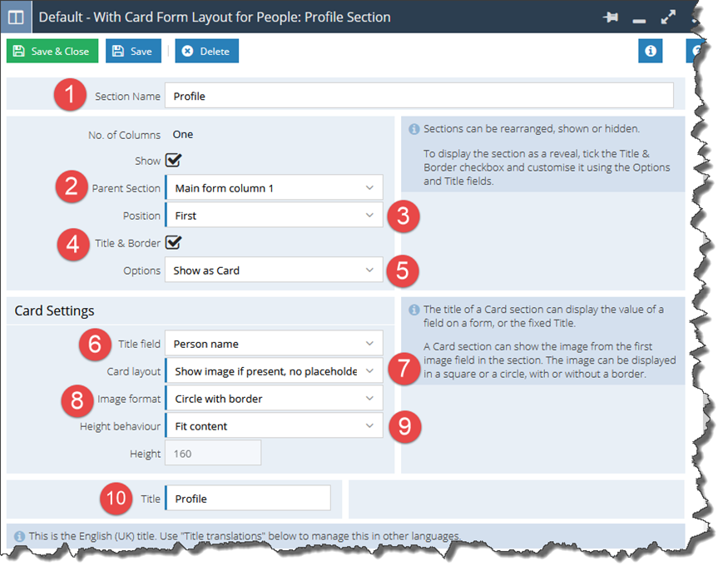Click the window title text in header
Screen dimensions: 728x576
[215, 17]
